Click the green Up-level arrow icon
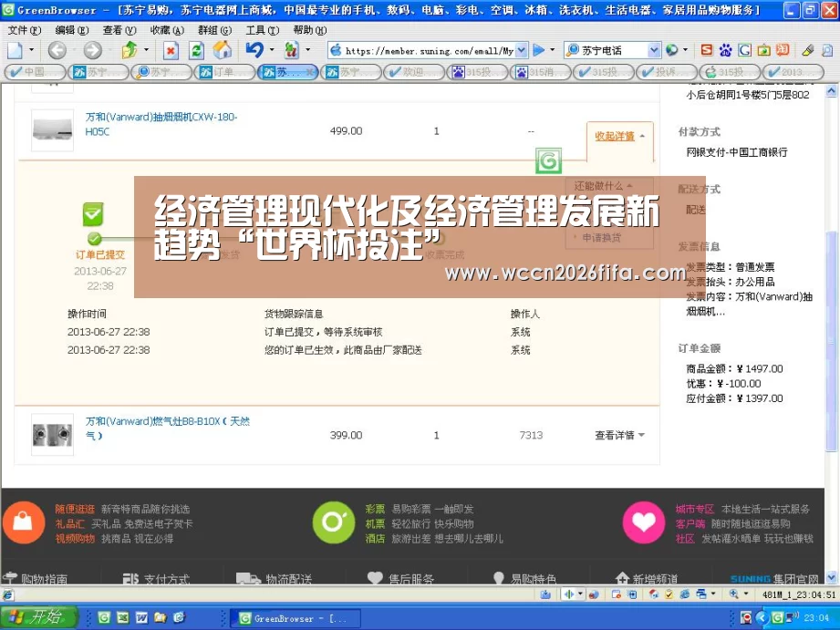840x630 pixels. pos(130,50)
